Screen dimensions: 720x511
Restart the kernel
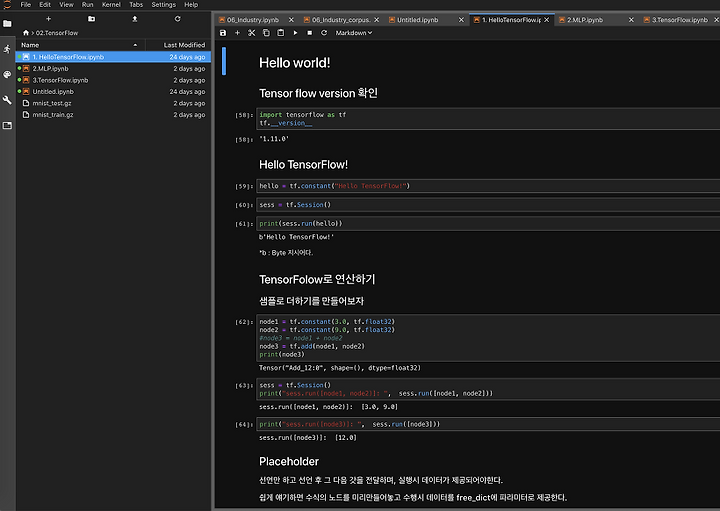[324, 33]
